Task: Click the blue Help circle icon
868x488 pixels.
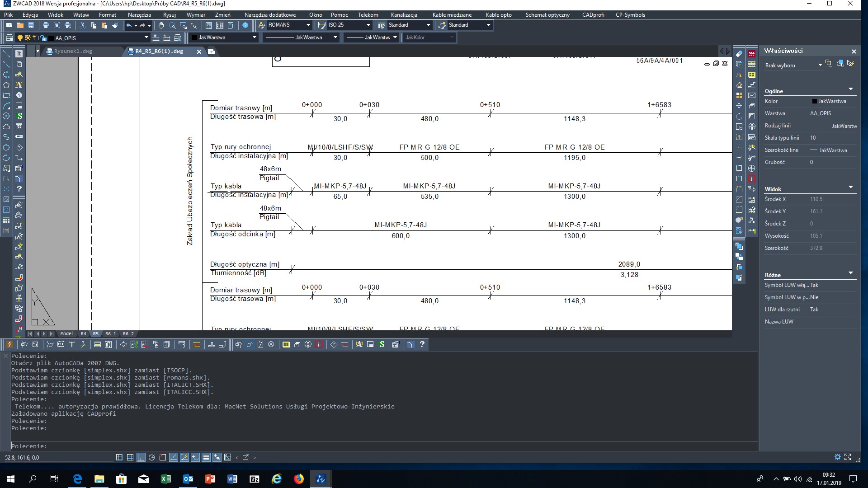Action: click(245, 25)
